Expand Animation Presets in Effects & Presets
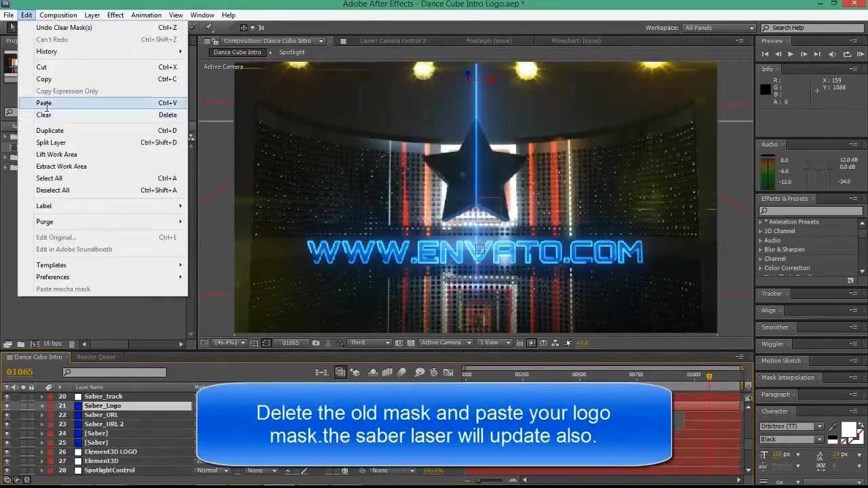868x488 pixels. tap(760, 222)
